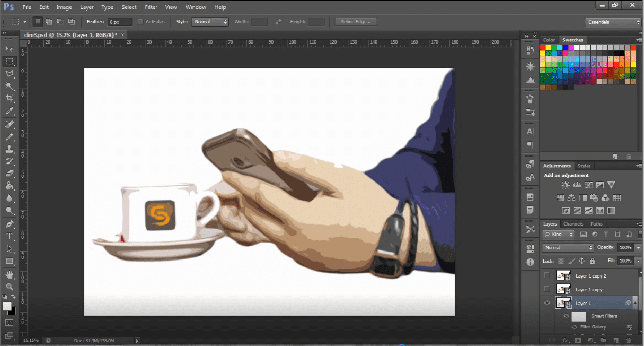
Task: Activate the Pen tool
Action: 10,224
